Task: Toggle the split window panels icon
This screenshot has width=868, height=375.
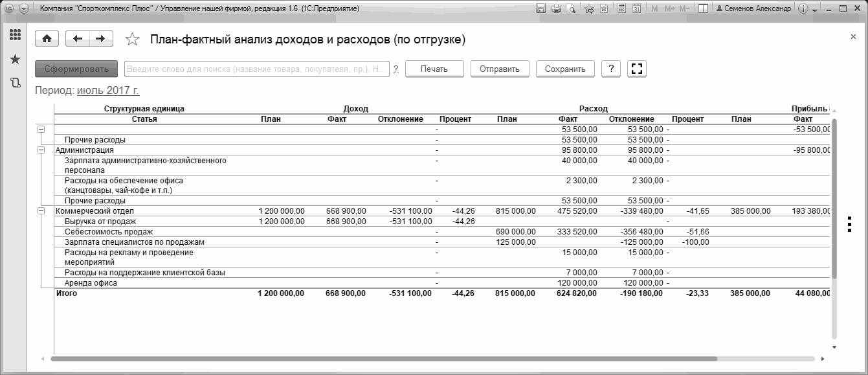Action: pyautogui.click(x=703, y=9)
